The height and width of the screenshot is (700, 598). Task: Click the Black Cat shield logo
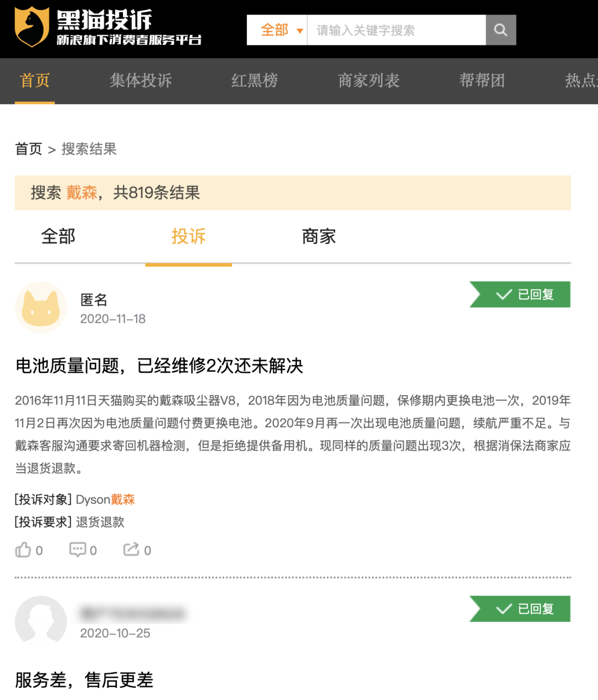32,27
